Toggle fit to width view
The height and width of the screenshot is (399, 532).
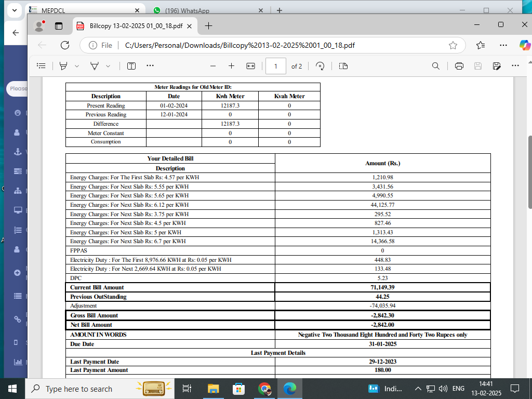click(250, 66)
